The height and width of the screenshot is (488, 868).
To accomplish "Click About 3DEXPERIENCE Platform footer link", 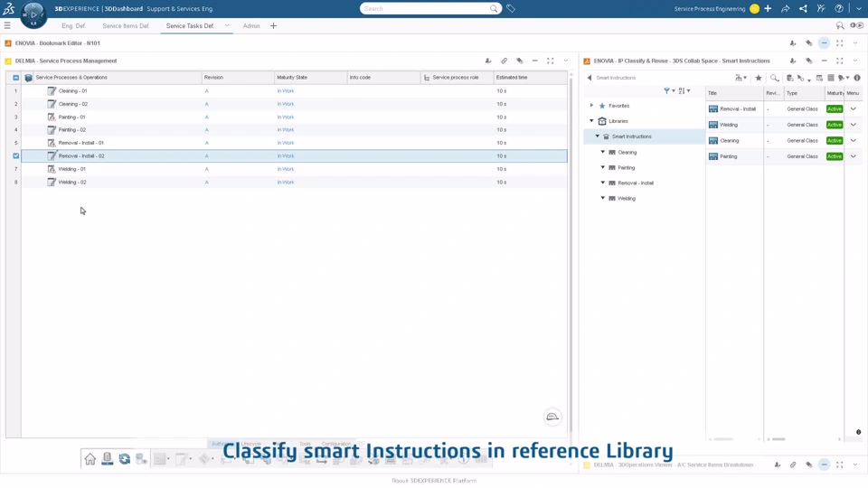I will pos(434,481).
